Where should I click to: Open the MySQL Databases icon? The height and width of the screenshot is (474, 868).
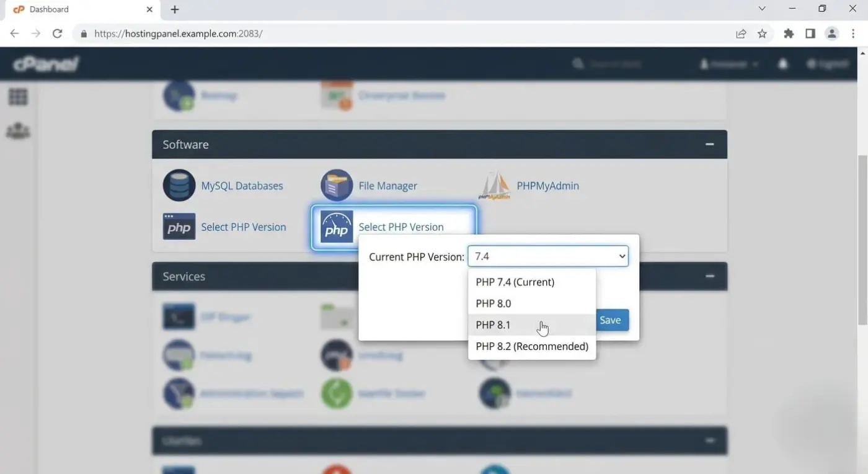(x=179, y=186)
